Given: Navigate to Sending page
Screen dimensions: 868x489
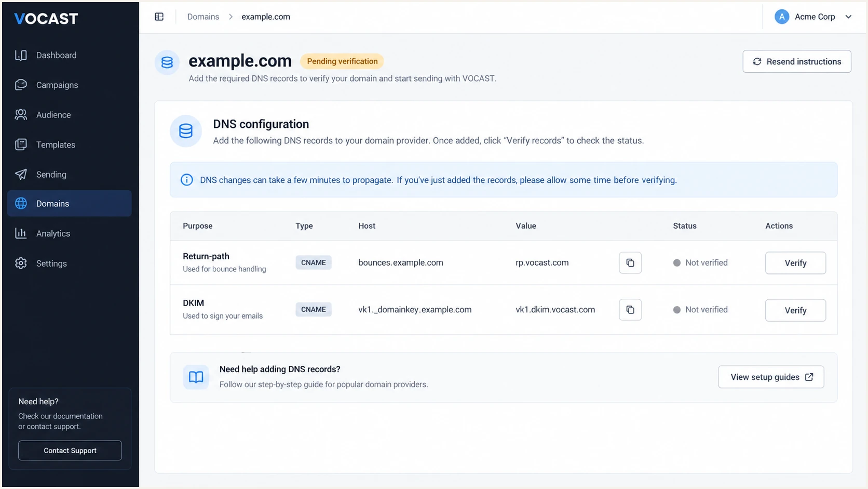Looking at the screenshot, I should pyautogui.click(x=69, y=174).
